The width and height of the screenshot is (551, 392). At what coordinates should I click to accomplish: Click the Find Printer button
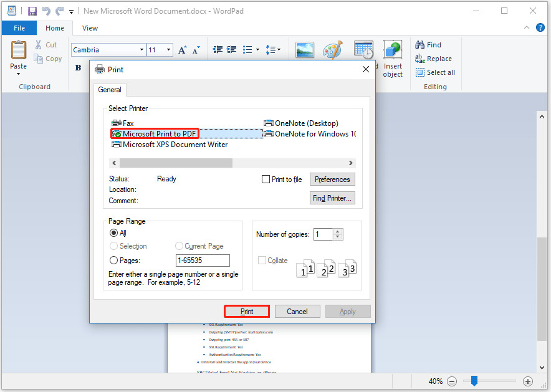pyautogui.click(x=332, y=198)
